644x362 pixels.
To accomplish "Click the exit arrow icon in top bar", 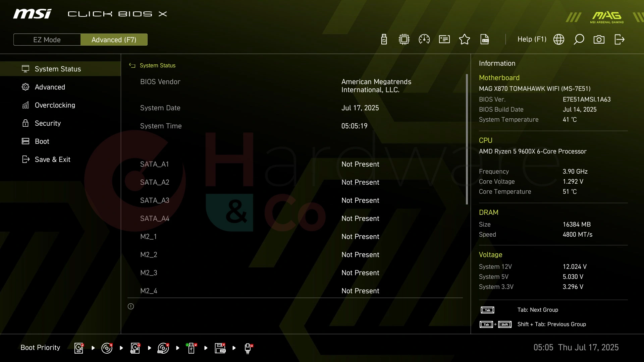I will click(620, 40).
